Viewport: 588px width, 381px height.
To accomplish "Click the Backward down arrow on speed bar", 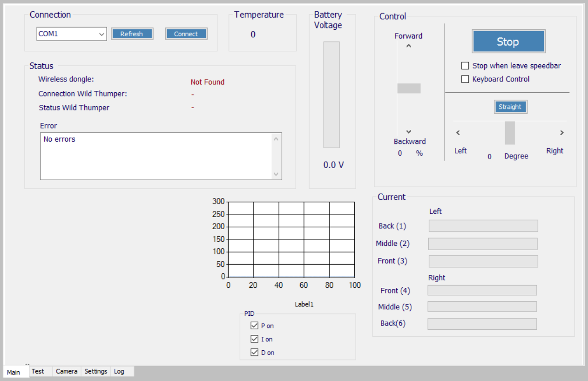I will click(x=409, y=132).
